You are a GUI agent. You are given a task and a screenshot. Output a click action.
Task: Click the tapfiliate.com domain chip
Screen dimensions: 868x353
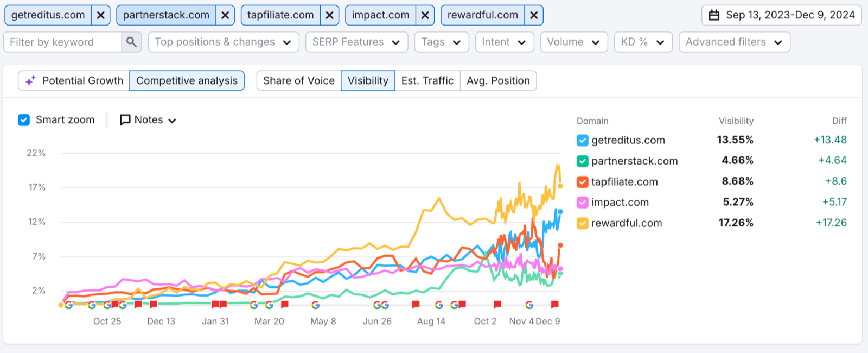pos(280,15)
